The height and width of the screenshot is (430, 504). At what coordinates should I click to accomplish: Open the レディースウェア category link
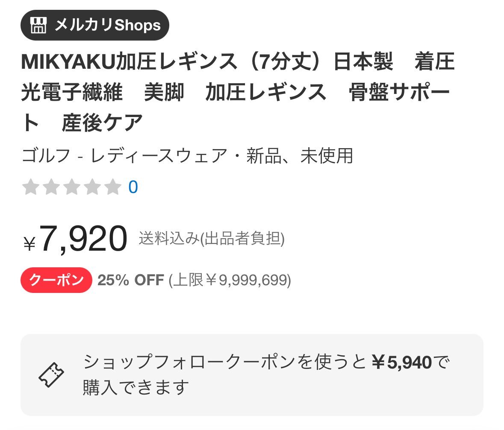(159, 156)
